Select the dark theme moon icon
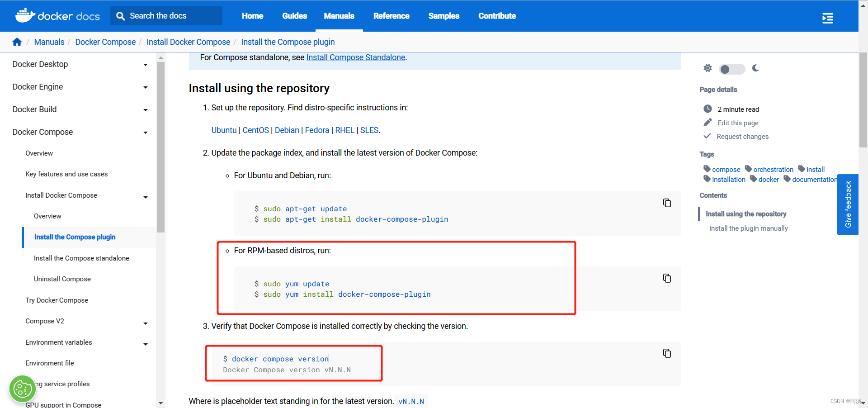Viewport: 868px width, 408px height. click(755, 68)
